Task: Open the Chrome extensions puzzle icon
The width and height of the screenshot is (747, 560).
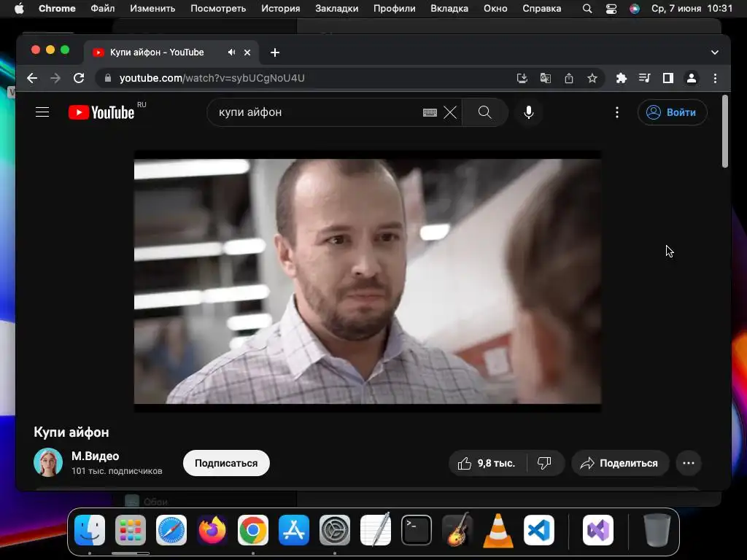Action: (x=622, y=78)
